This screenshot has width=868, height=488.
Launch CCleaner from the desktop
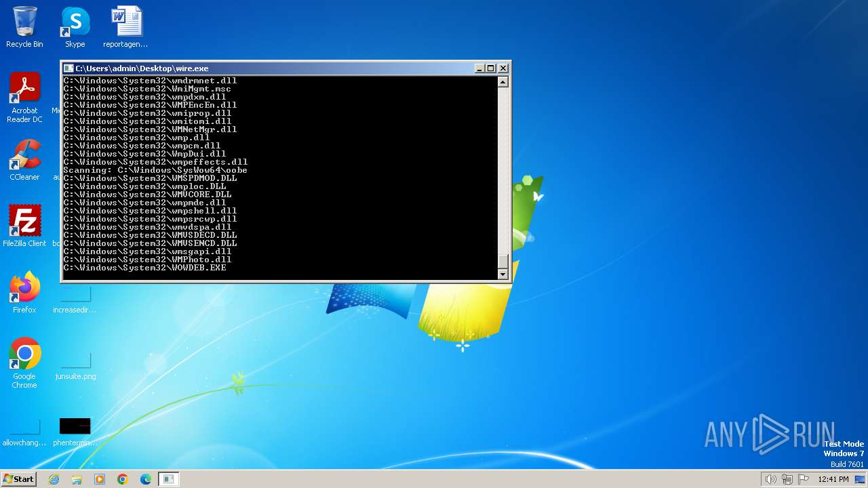pyautogui.click(x=24, y=160)
